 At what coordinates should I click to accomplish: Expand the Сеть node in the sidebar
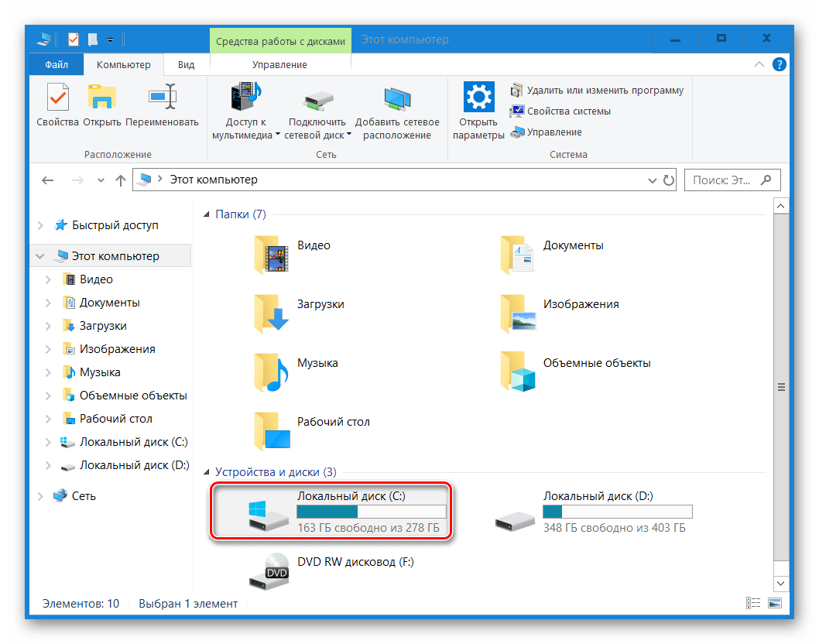[41, 495]
